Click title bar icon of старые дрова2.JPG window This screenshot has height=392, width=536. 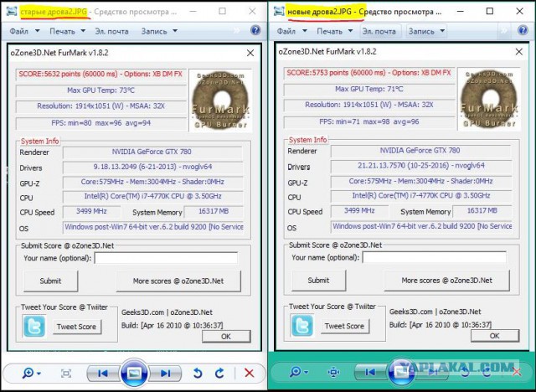12,11
